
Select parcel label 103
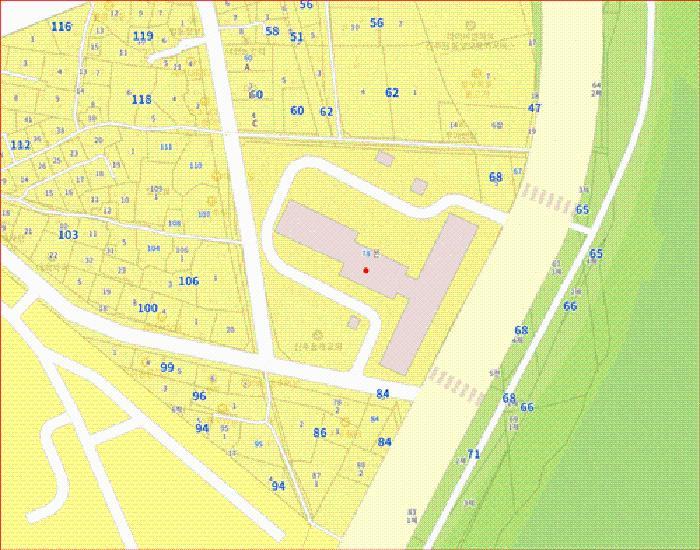pos(68,235)
